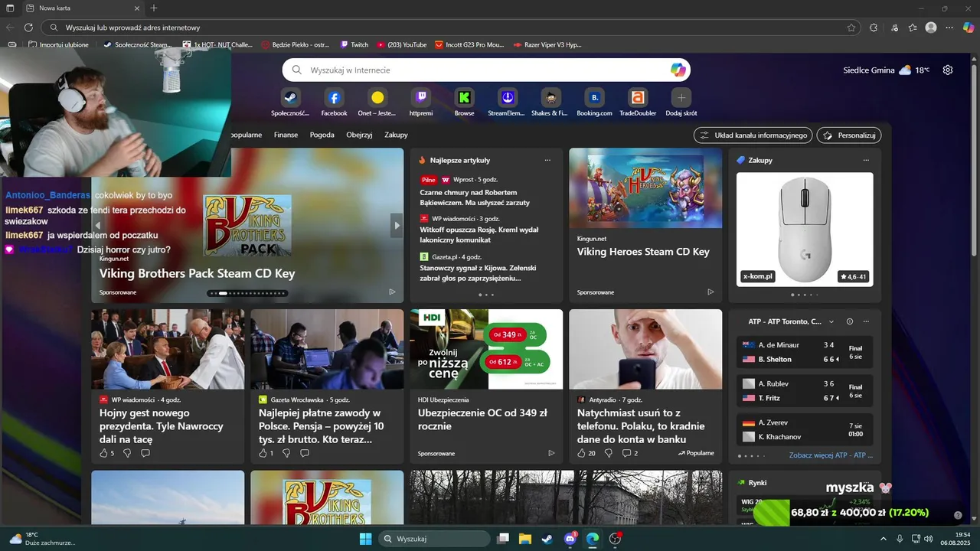Open the Browse quick link tile
The image size is (980, 551).
coord(464,103)
